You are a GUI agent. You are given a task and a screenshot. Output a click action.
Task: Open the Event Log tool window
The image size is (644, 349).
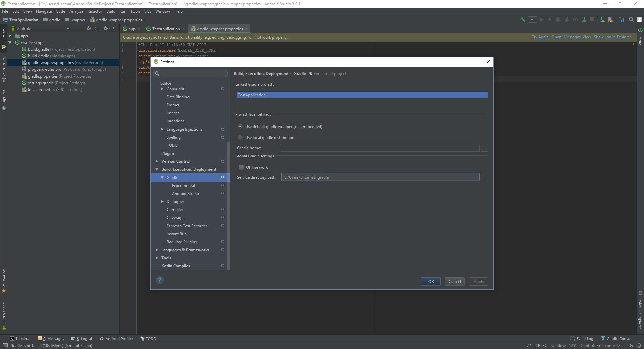[x=582, y=339]
